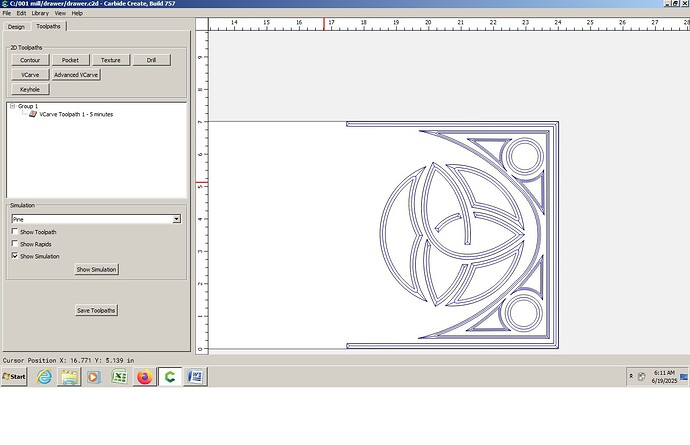
Task: Tick the Show Rapids checkbox
Action: pos(14,244)
